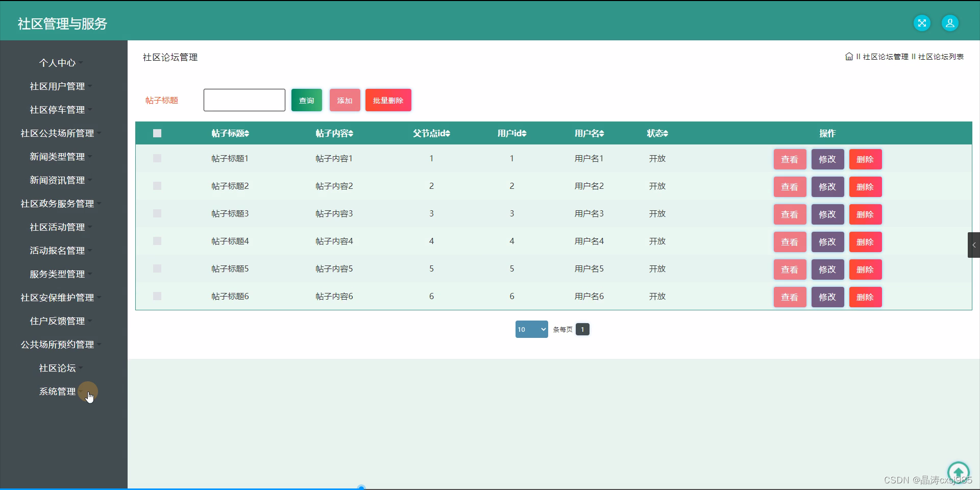980x490 pixels.
Task: Click 查看 for 帖子标题4 row
Action: pos(790,242)
